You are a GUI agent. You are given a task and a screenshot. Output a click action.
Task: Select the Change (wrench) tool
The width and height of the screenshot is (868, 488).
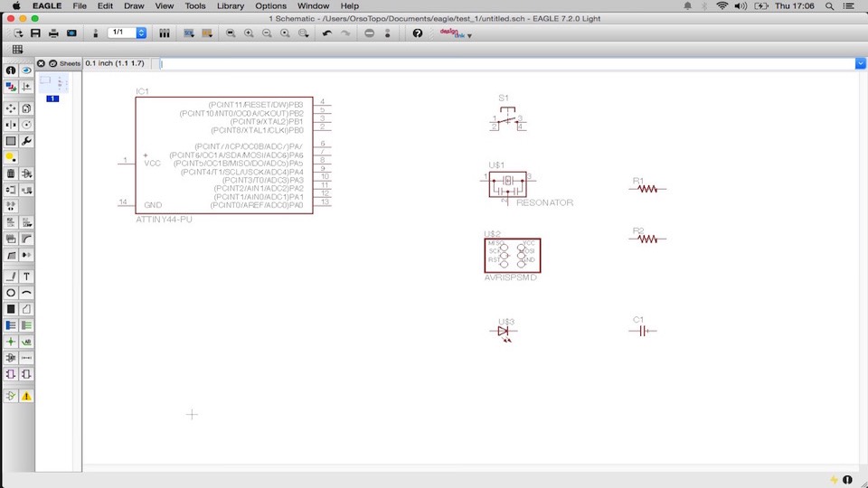click(x=26, y=141)
